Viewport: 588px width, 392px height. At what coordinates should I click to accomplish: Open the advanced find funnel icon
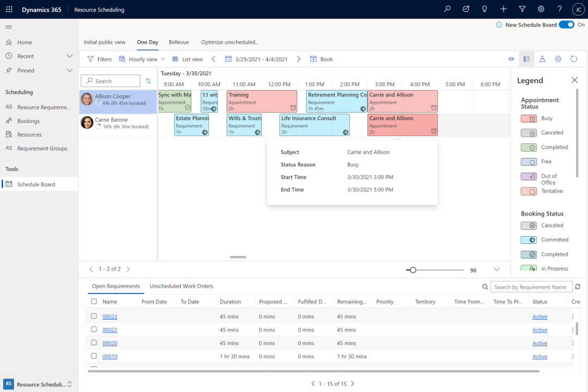[x=522, y=9]
